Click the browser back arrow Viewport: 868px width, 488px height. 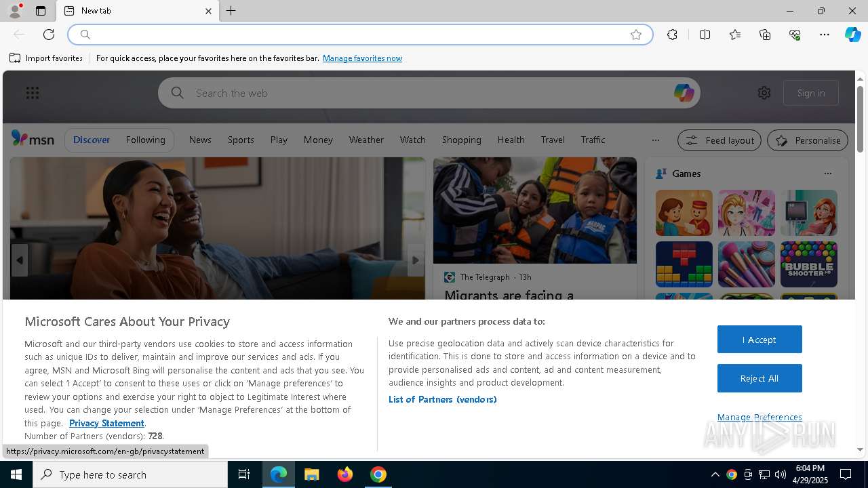pos(19,35)
